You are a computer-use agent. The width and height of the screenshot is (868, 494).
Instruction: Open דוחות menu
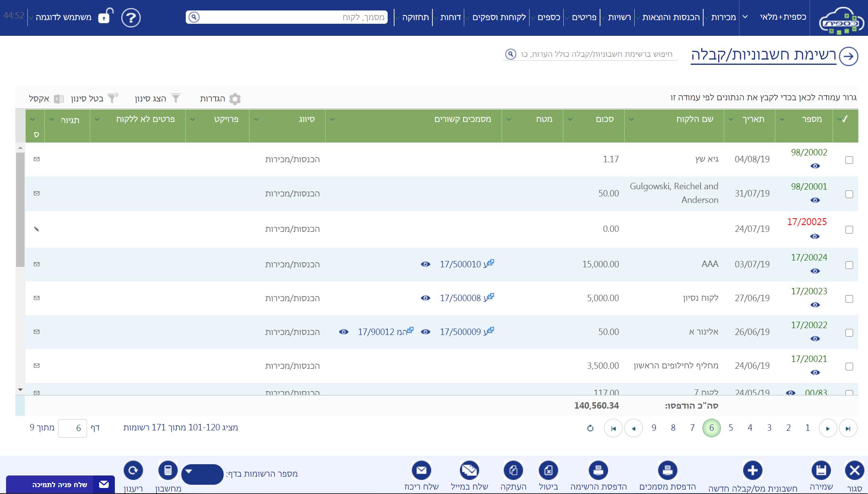[x=451, y=17]
